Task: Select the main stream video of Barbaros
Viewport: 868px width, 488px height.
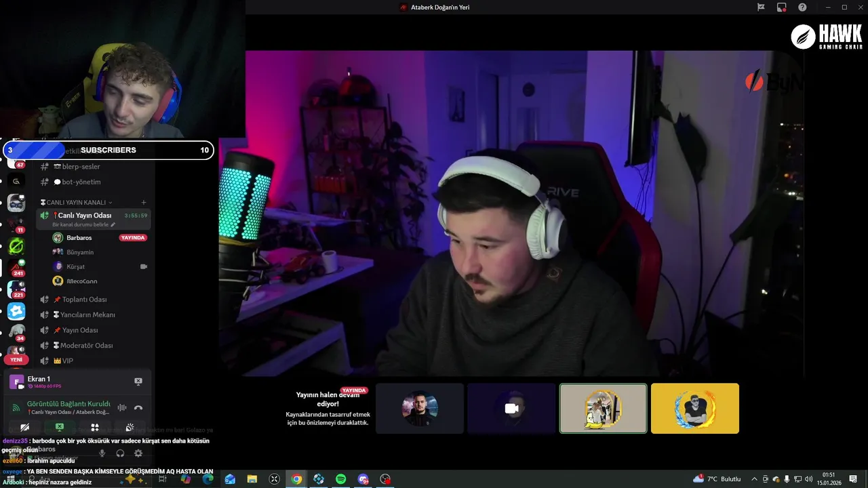Action: (511, 213)
